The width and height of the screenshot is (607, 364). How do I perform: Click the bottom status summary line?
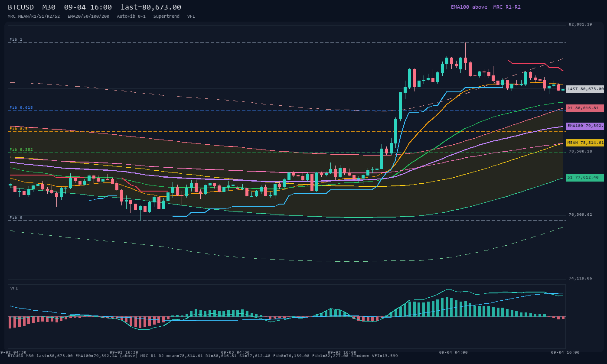tap(203, 356)
